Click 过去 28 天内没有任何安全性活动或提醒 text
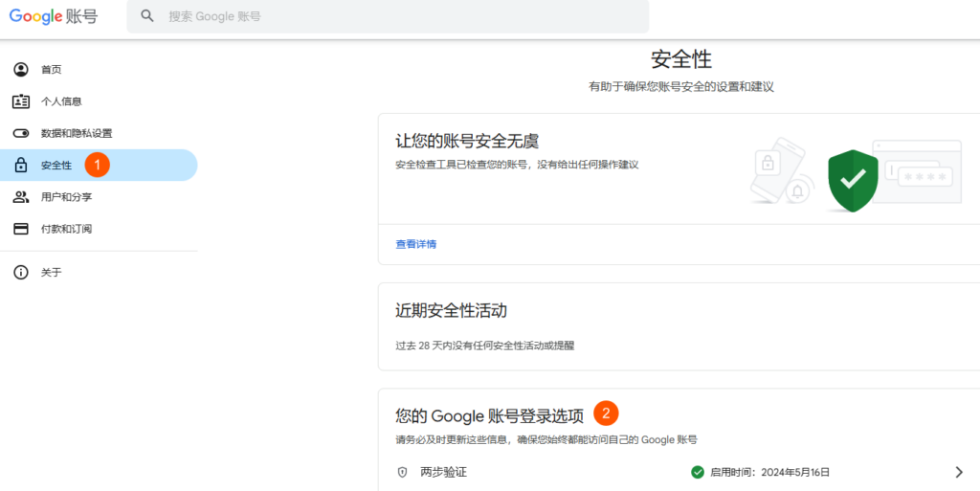980x491 pixels. tap(485, 345)
